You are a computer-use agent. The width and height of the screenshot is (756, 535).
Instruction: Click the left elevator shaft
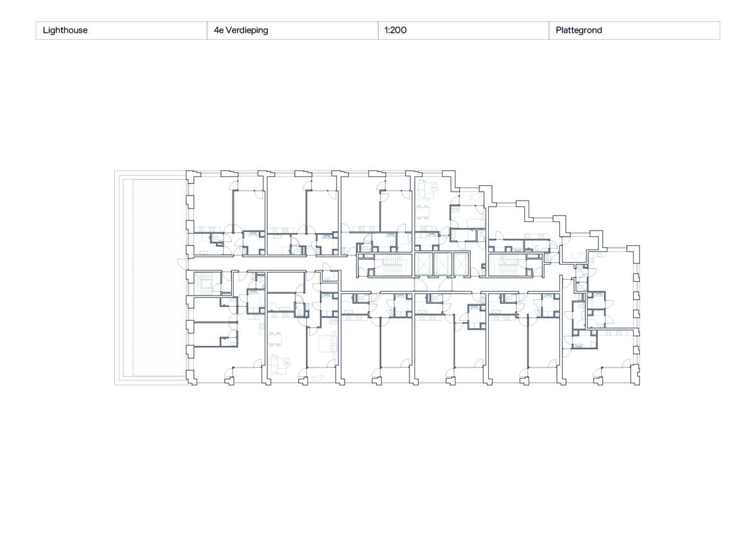(423, 265)
